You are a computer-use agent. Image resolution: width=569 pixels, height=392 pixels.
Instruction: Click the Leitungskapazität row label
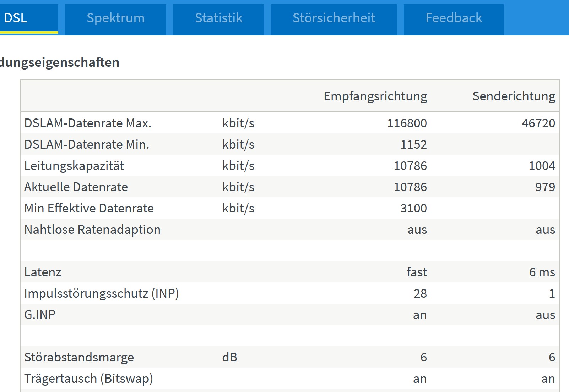coord(74,166)
